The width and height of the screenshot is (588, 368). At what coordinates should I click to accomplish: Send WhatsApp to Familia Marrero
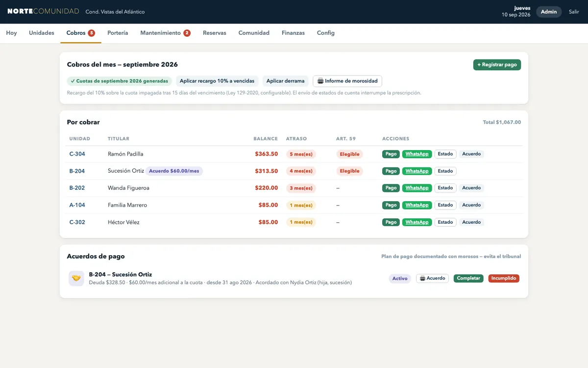click(x=417, y=205)
